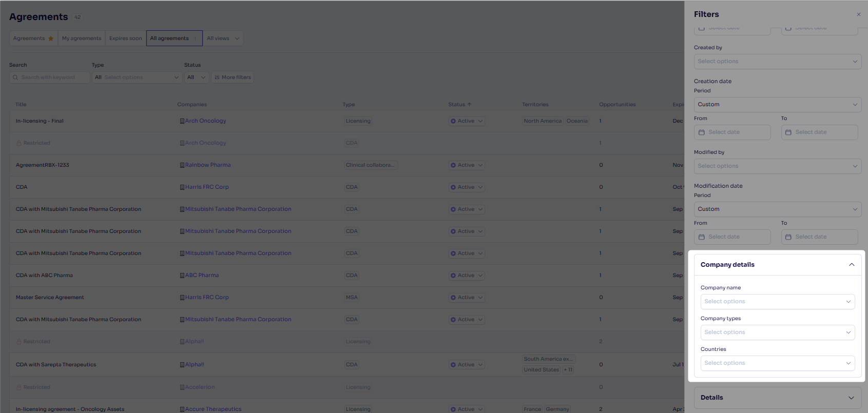This screenshot has height=413, width=868.
Task: Click the lock icon on the restricted Arch Oncology row
Action: click(x=19, y=143)
